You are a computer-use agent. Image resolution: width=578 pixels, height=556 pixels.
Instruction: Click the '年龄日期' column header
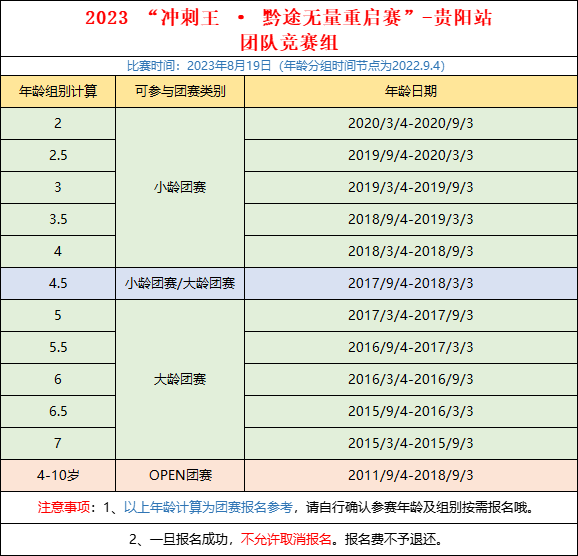(411, 91)
